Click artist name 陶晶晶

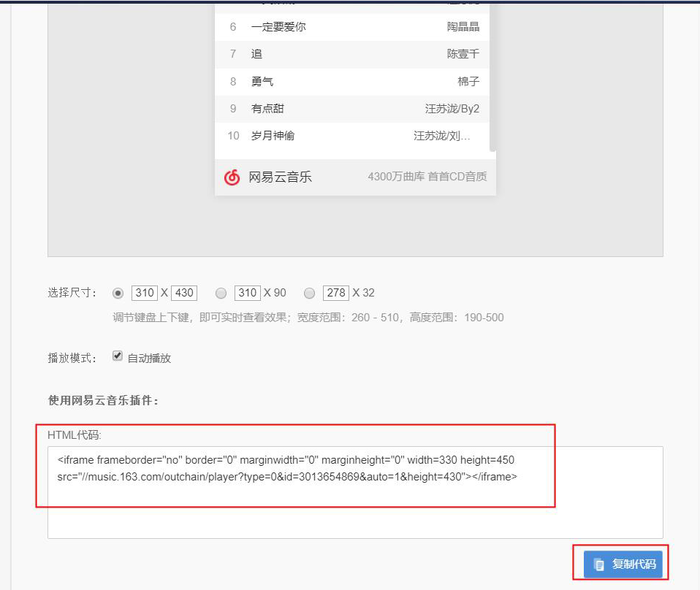463,27
